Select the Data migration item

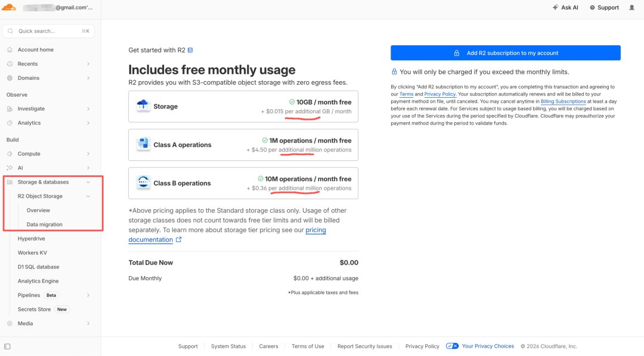[44, 225]
